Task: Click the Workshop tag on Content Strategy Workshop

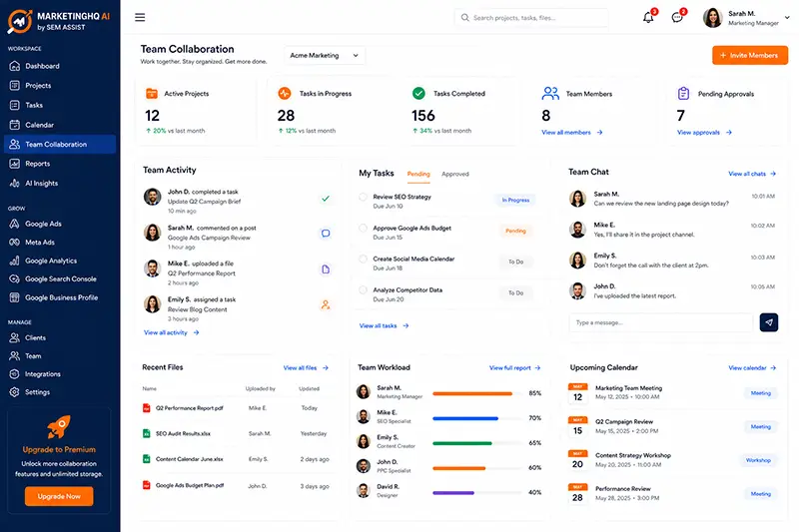Action: coord(758,460)
